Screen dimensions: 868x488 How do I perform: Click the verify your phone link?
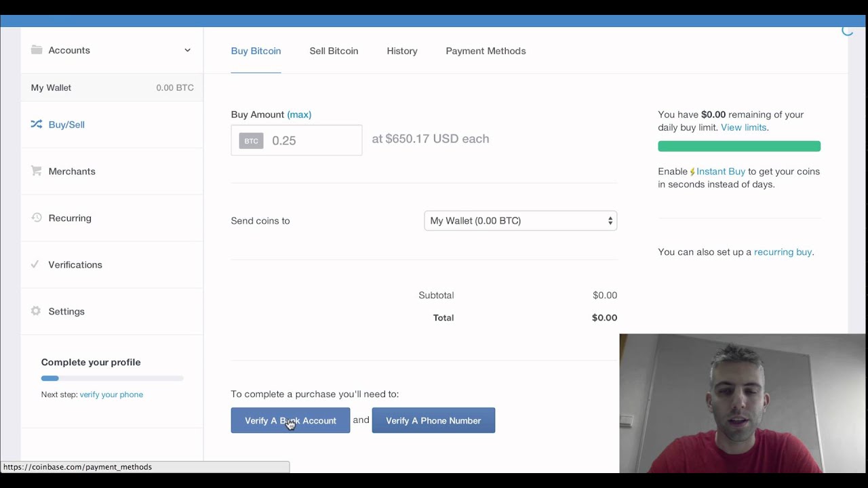click(111, 394)
